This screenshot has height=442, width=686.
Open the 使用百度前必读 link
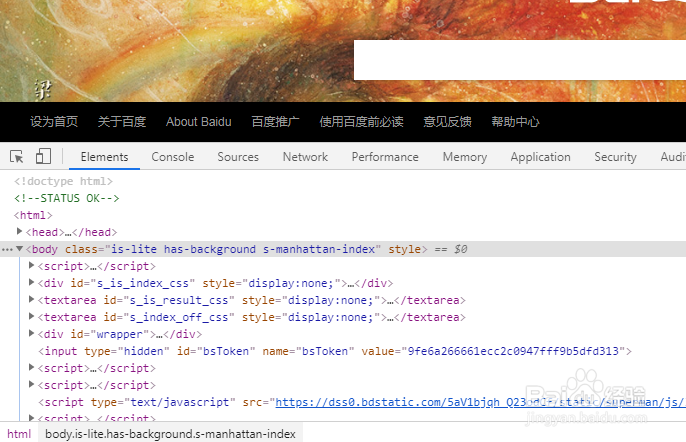361,122
